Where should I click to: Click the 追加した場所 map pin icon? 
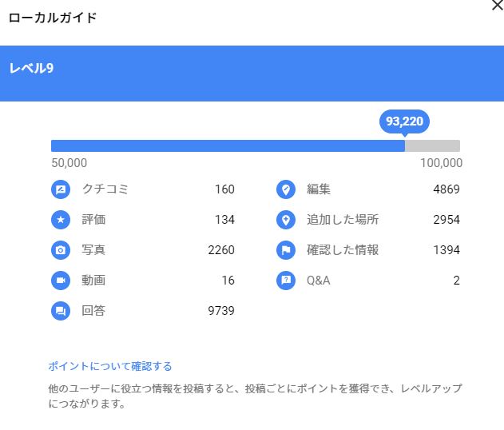pyautogui.click(x=285, y=220)
